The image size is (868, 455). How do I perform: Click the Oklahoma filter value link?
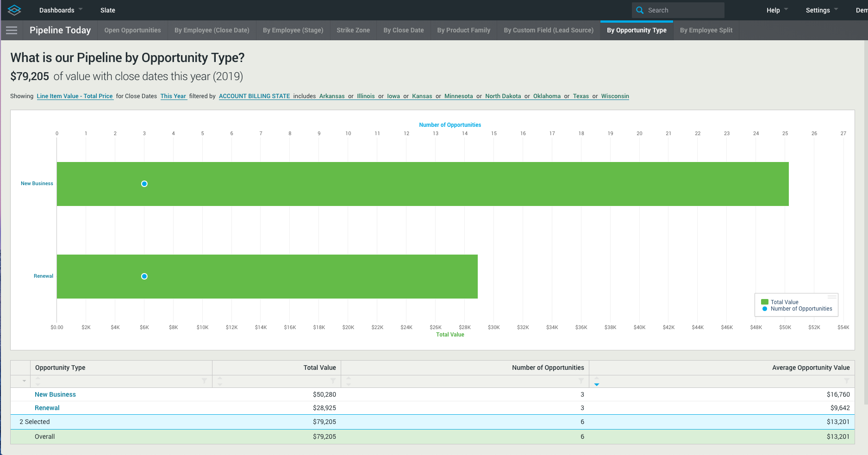pyautogui.click(x=547, y=96)
